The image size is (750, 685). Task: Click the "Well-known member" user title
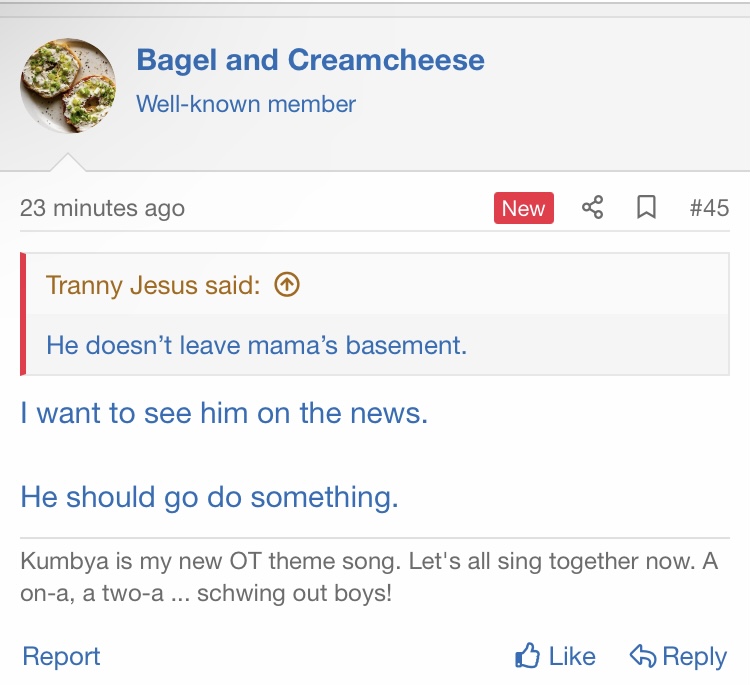246,104
